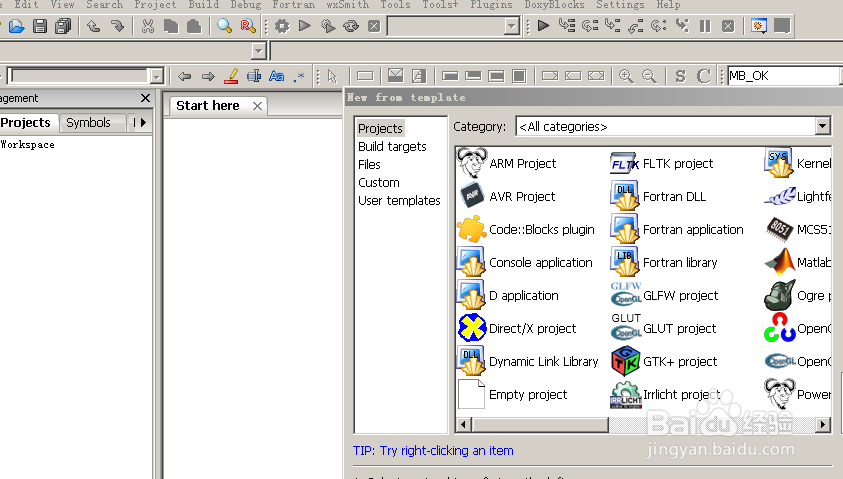This screenshot has height=479, width=843.
Task: Click the Step out debugger icon
Action: pos(635,25)
